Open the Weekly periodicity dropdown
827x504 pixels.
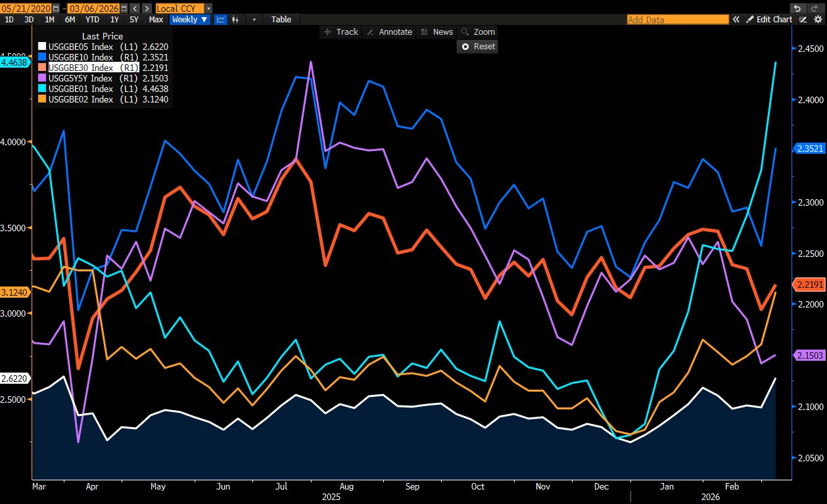point(189,19)
